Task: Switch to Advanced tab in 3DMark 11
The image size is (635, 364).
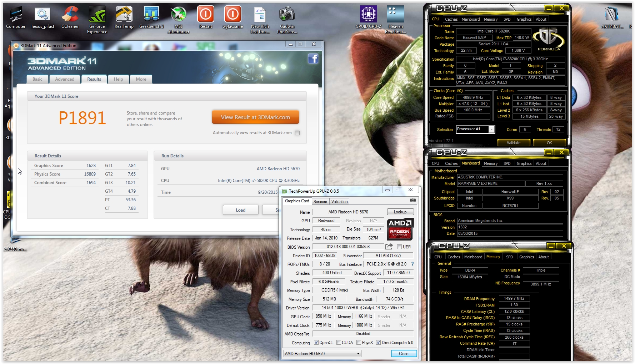Action: [65, 79]
